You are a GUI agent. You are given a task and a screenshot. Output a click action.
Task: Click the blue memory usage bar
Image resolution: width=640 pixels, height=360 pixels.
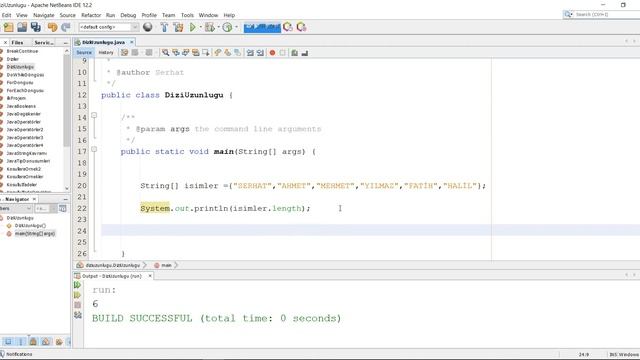click(x=262, y=27)
